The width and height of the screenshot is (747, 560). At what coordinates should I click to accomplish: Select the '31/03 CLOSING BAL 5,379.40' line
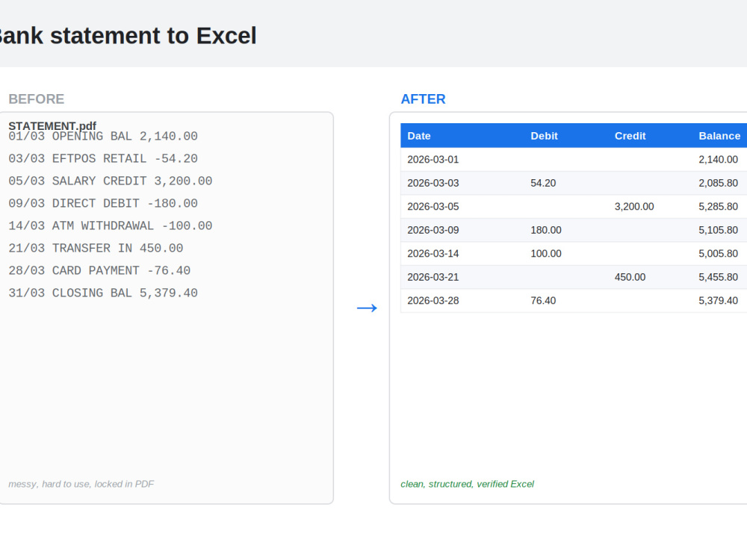pyautogui.click(x=103, y=293)
